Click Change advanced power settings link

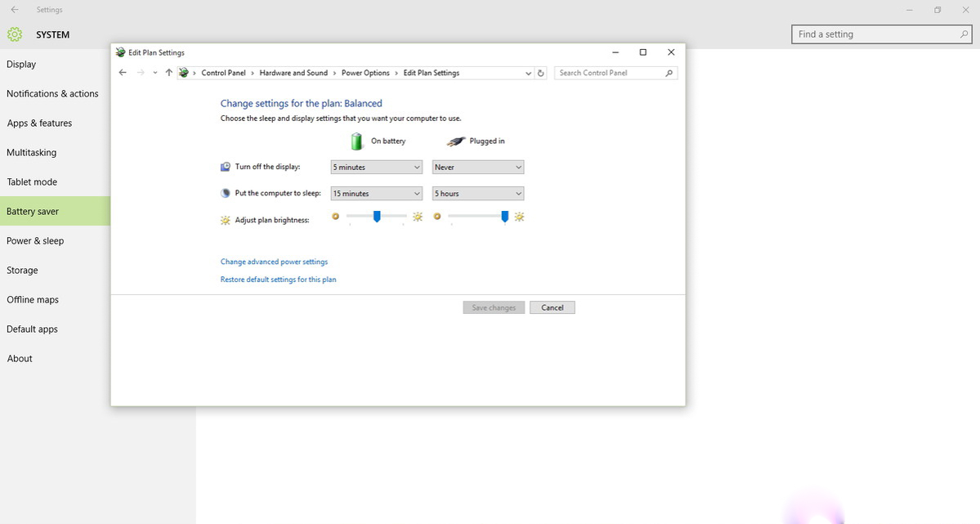[274, 262]
